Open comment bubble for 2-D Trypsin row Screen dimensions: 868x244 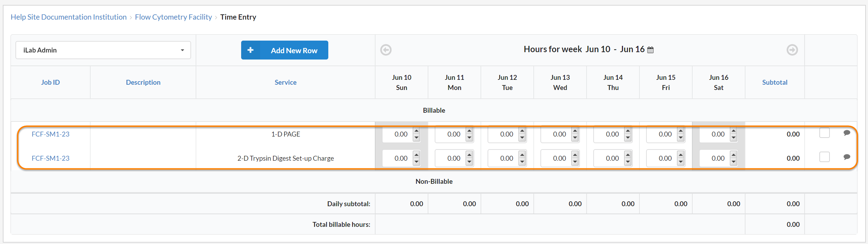847,157
